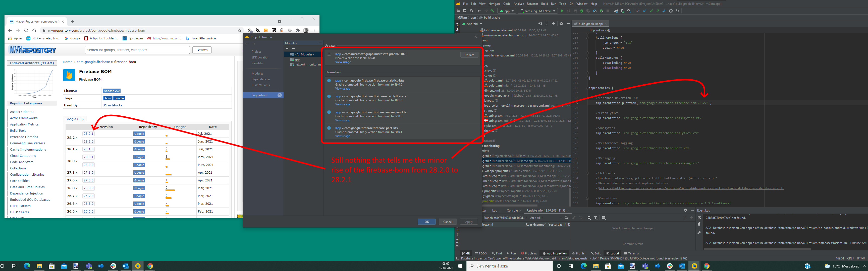Click the green Run app play icon
This screenshot has width=868, height=271.
click(x=562, y=11)
